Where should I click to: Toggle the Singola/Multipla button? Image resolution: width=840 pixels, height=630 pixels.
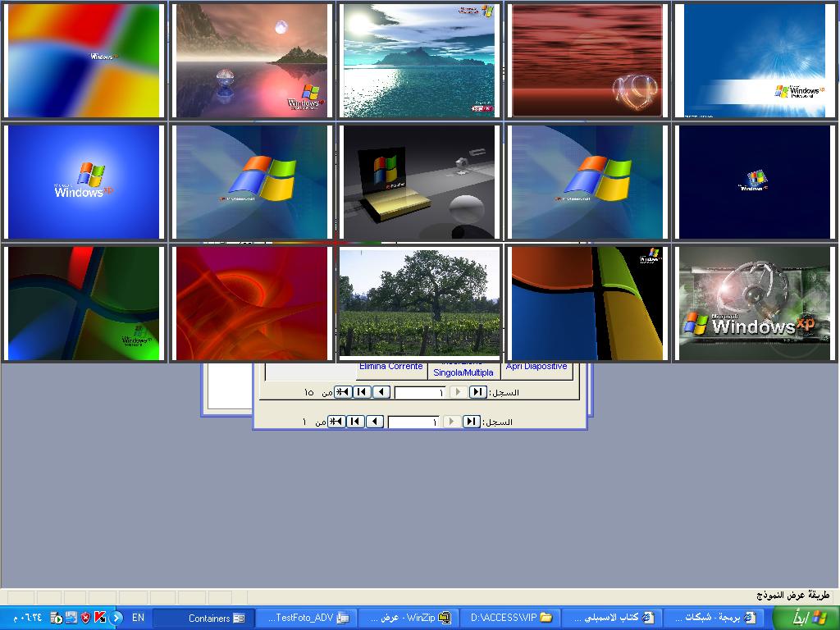click(463, 370)
